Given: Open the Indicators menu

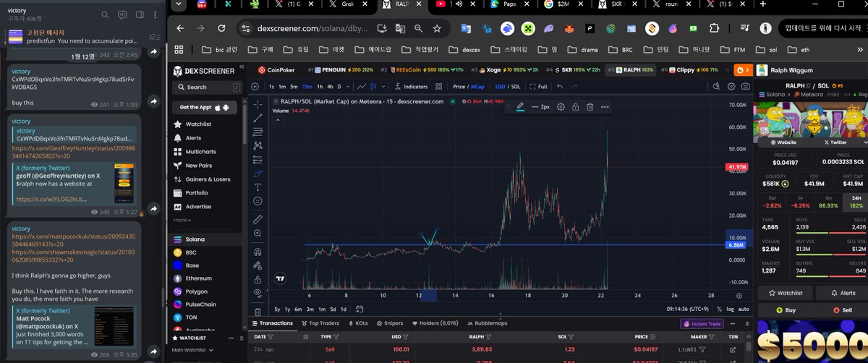Looking at the screenshot, I should click(x=410, y=86).
